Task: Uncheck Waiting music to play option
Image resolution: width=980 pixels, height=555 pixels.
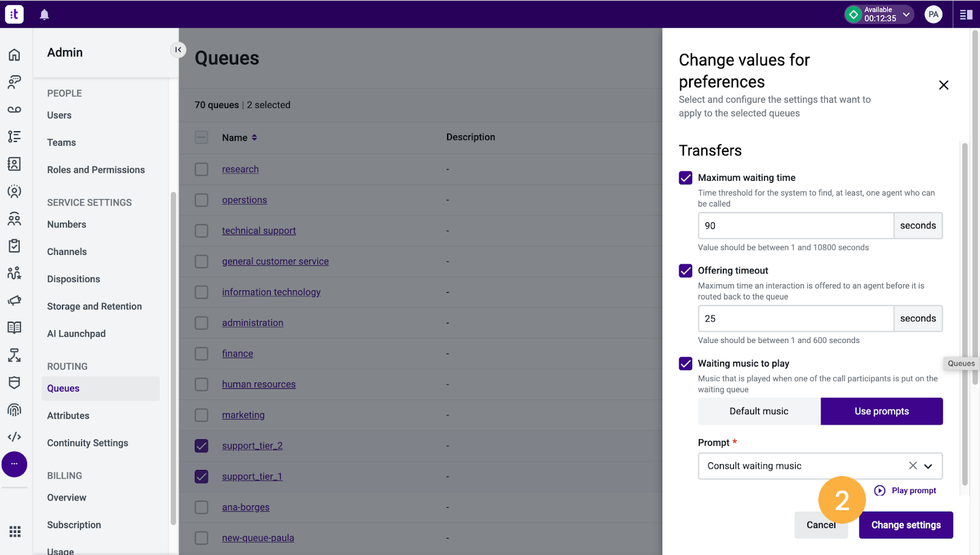Action: point(685,363)
